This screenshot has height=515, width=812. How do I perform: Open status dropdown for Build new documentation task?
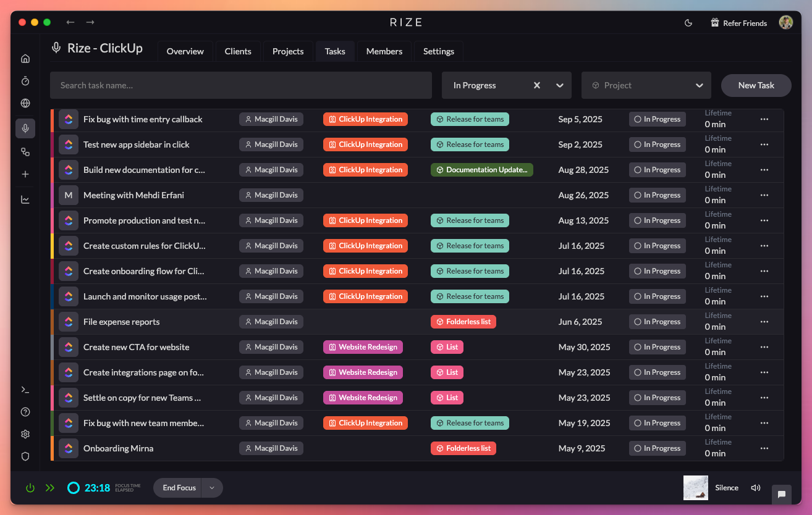point(658,170)
